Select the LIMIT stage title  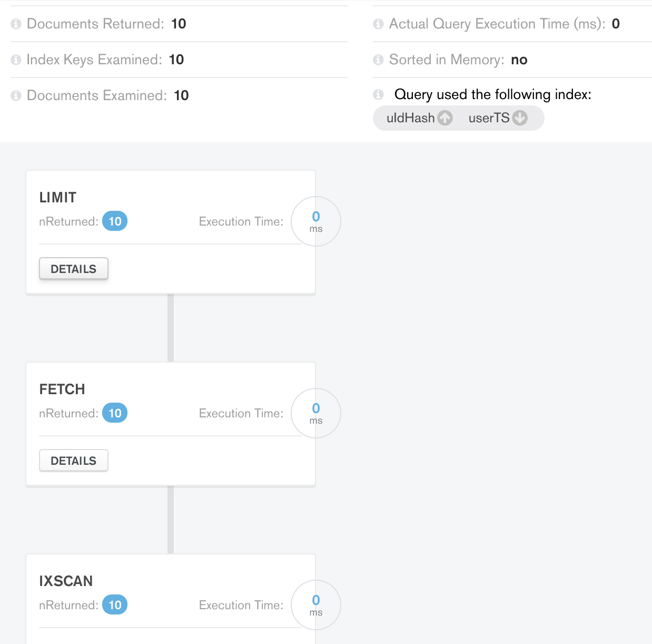58,198
